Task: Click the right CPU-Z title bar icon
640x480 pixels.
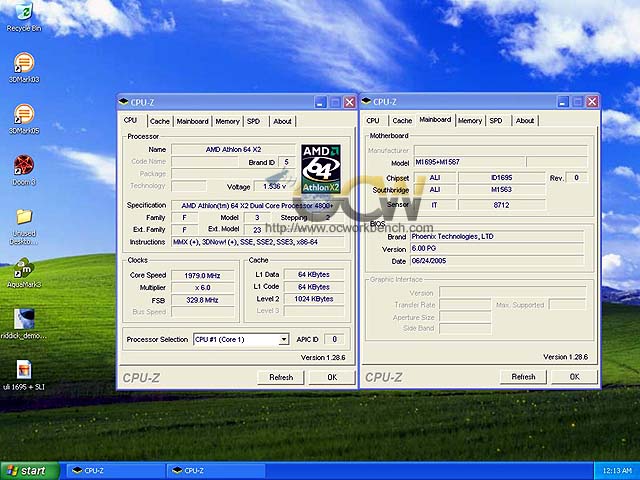Action: (x=366, y=101)
